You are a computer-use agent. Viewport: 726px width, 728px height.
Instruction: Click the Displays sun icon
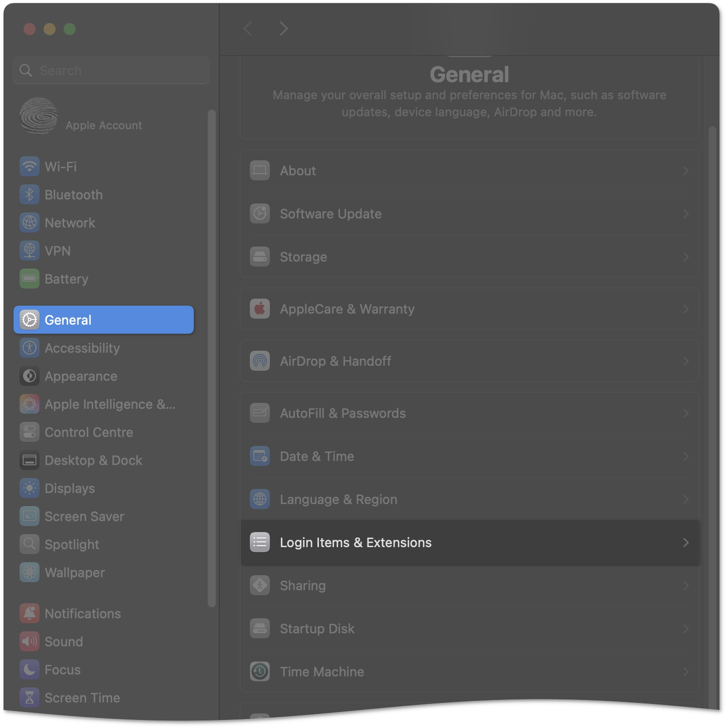point(30,488)
